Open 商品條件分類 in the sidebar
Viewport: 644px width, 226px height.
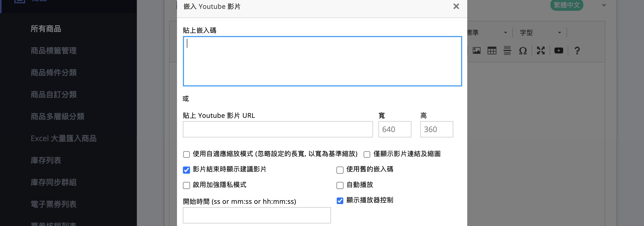click(53, 73)
